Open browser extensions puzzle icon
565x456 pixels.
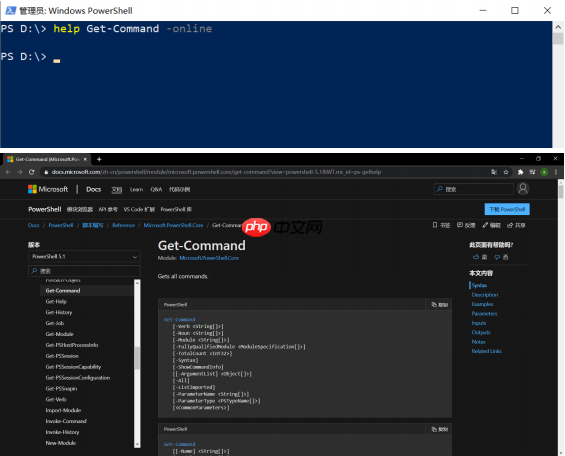(520, 172)
